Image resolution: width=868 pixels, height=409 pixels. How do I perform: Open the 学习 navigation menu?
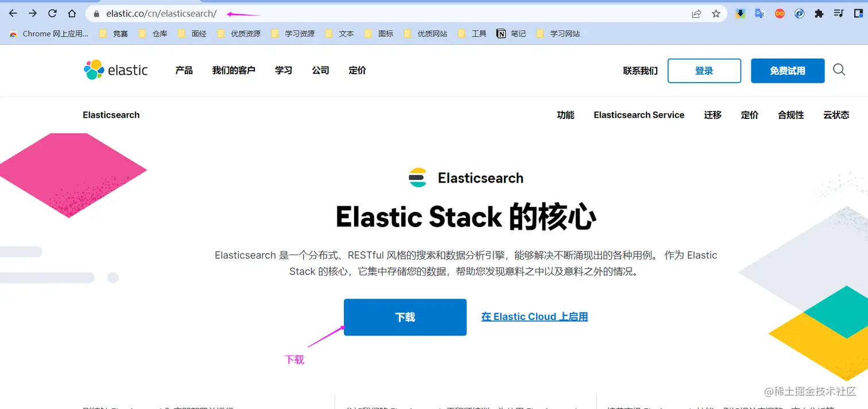(284, 70)
